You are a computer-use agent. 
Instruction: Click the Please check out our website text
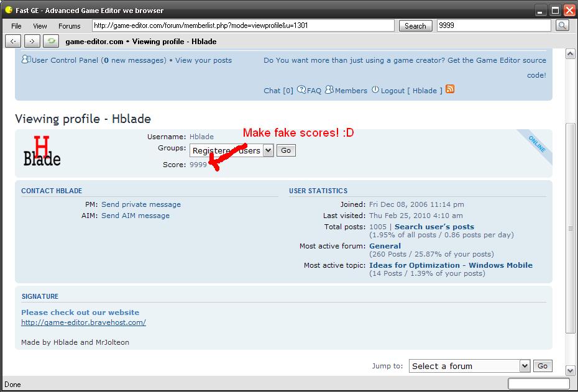[80, 312]
